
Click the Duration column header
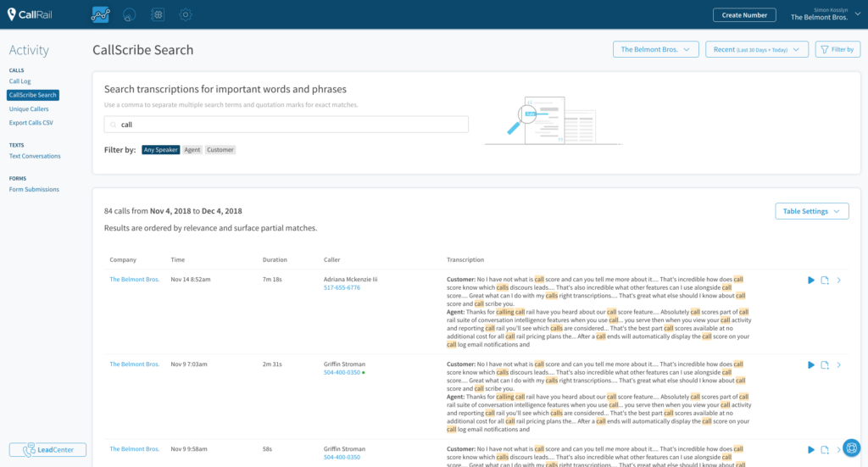click(x=275, y=259)
